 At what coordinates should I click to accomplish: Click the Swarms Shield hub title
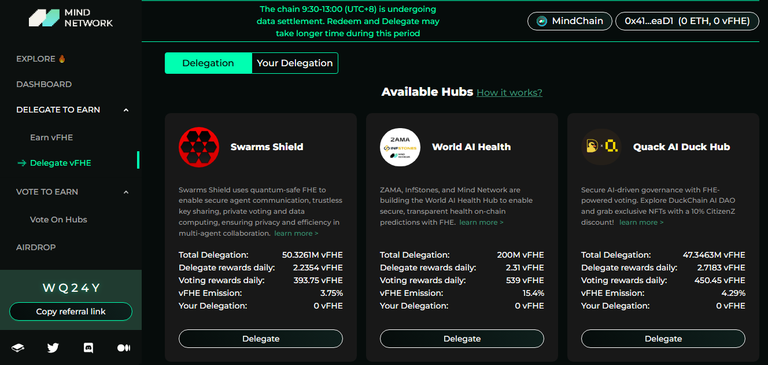(267, 147)
